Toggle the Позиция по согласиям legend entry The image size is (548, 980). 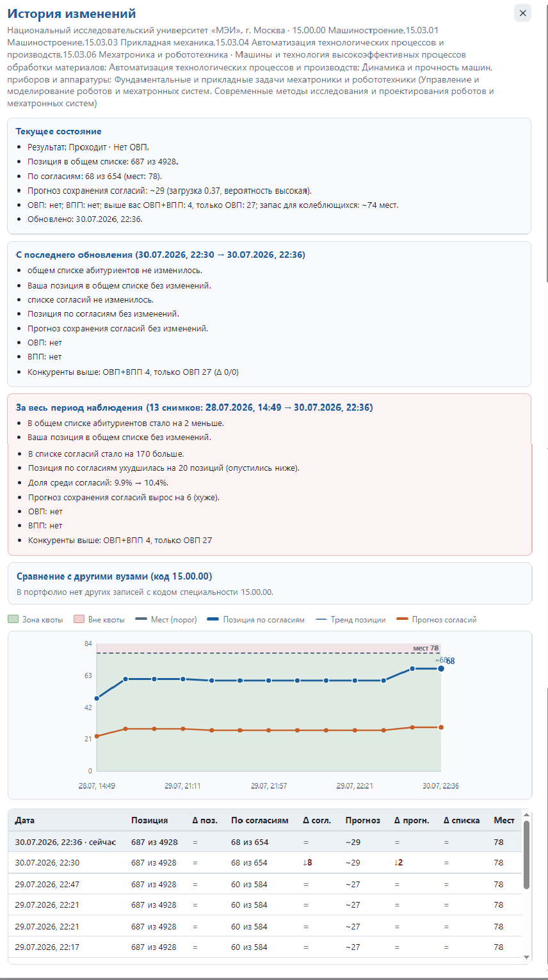[256, 619]
